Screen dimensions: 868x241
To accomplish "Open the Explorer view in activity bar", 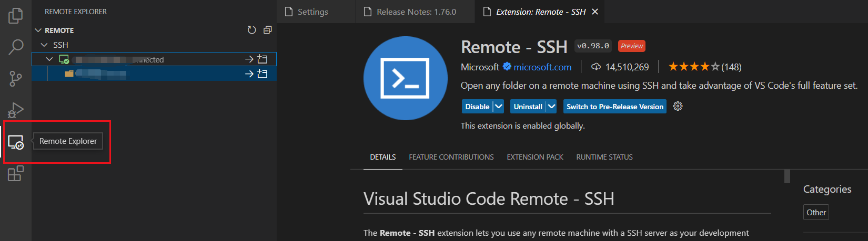I will [x=16, y=16].
